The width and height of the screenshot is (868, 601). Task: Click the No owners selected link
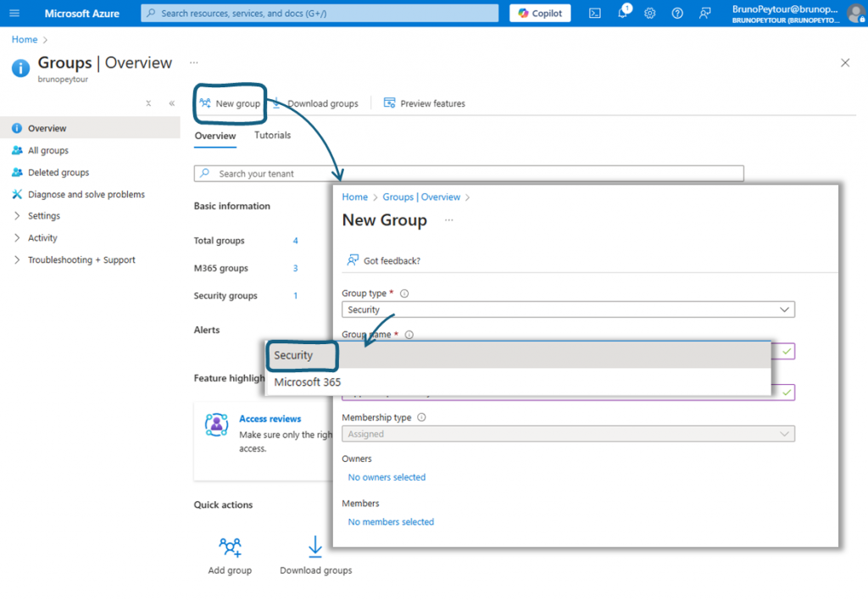[387, 477]
